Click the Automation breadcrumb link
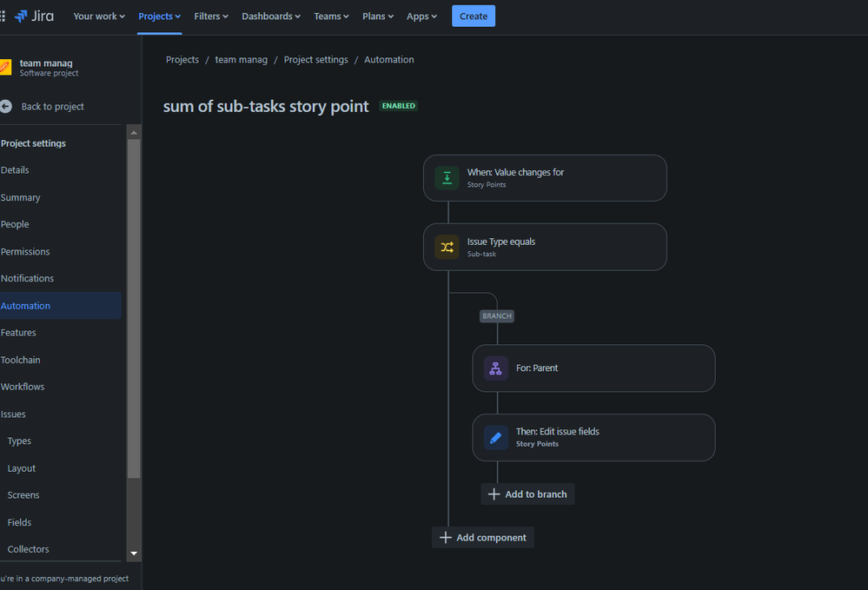Image resolution: width=868 pixels, height=590 pixels. coord(388,59)
